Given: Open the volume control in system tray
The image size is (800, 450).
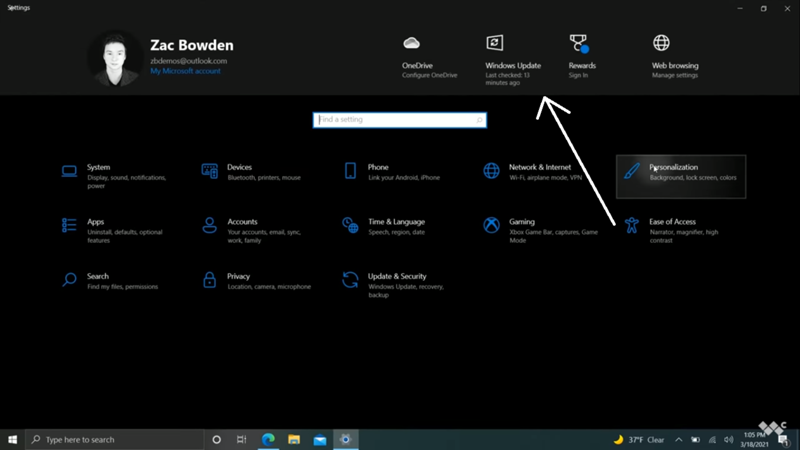Looking at the screenshot, I should click(x=729, y=440).
